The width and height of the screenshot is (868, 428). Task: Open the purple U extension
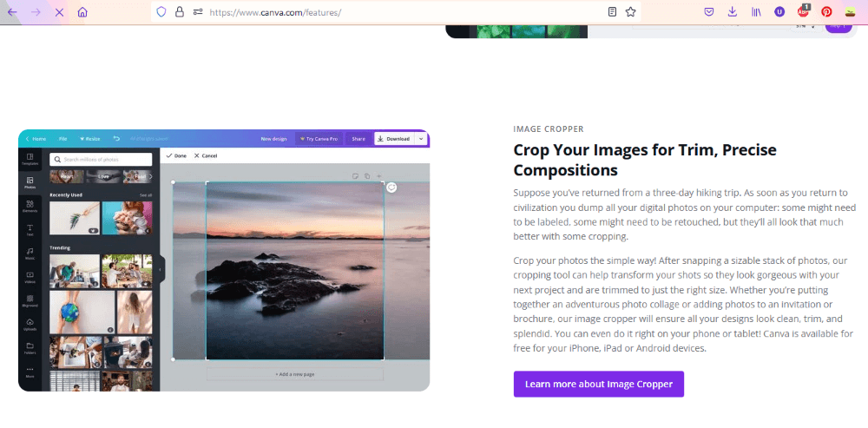click(x=779, y=11)
